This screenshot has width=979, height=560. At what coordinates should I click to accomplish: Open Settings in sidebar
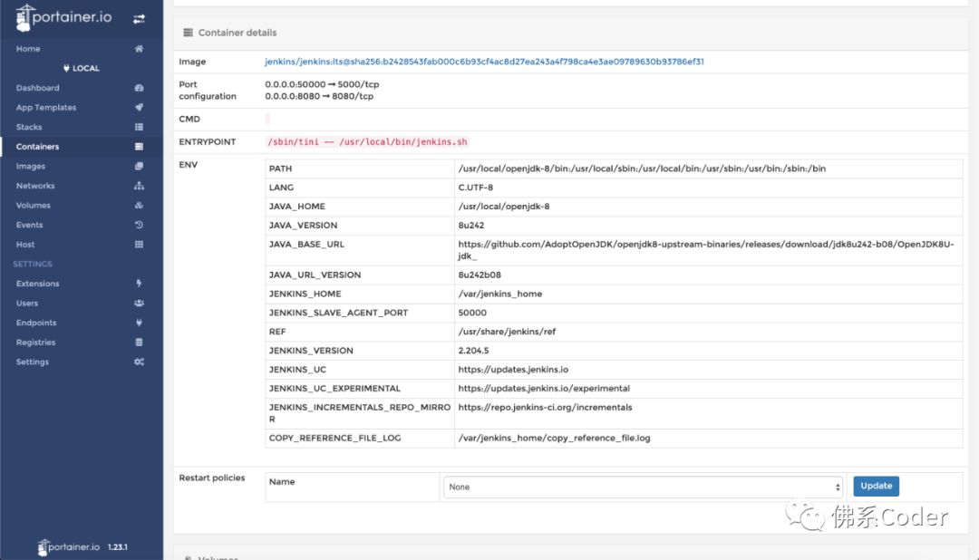pyautogui.click(x=33, y=362)
